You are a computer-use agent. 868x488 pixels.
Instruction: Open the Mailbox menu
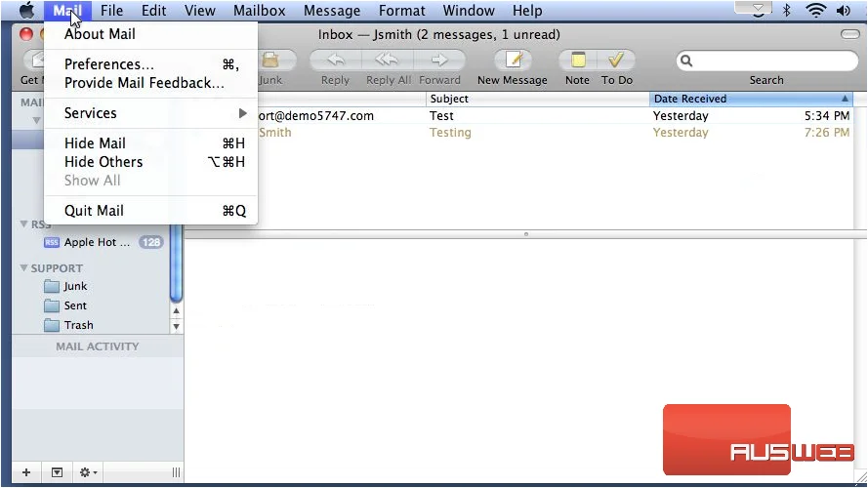coord(259,11)
